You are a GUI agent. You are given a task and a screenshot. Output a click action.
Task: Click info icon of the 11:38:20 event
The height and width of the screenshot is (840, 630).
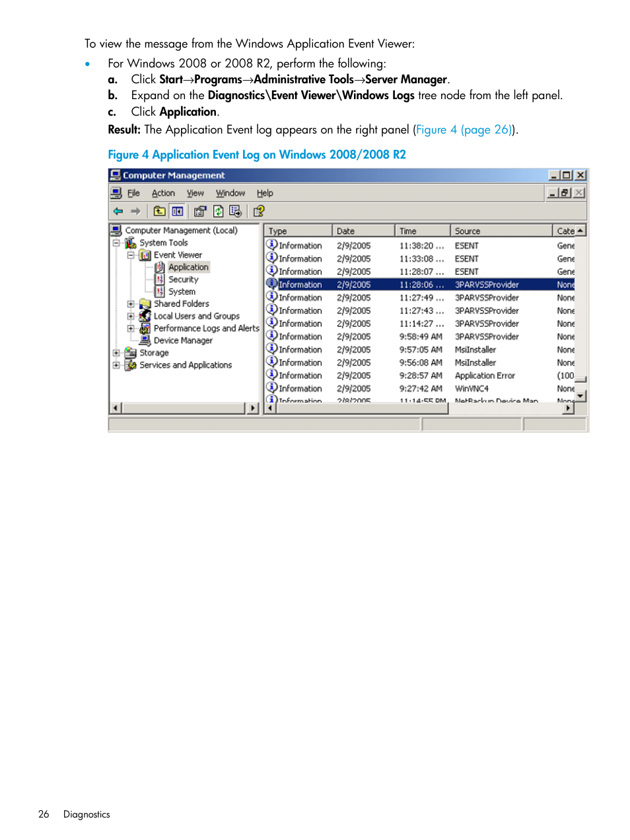coord(271,245)
